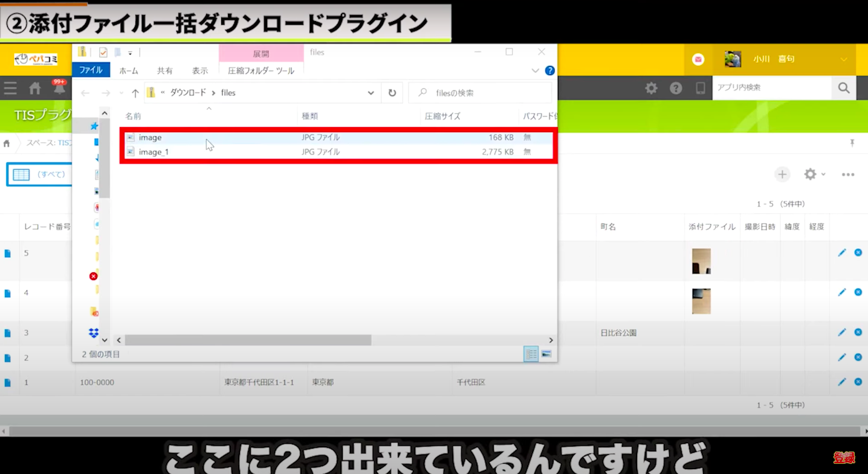The height and width of the screenshot is (474, 868).
Task: Switch Explorer to large icons view
Action: [546, 354]
